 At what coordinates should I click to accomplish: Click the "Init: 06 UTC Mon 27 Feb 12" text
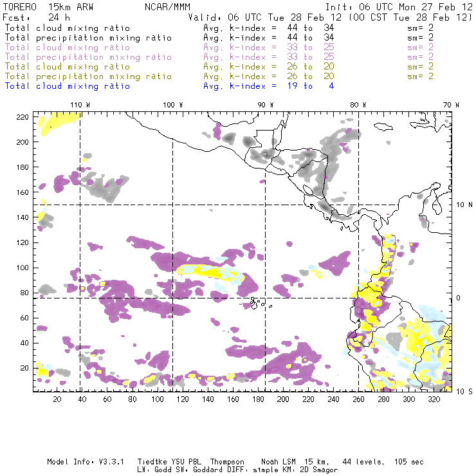click(x=399, y=7)
